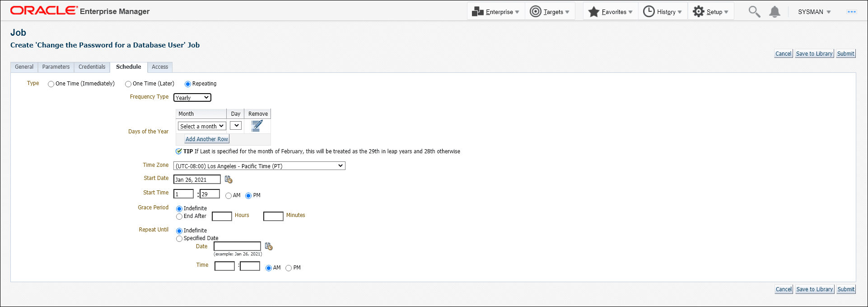Select One Time (Immediately) radio
This screenshot has height=307, width=868.
(x=51, y=84)
